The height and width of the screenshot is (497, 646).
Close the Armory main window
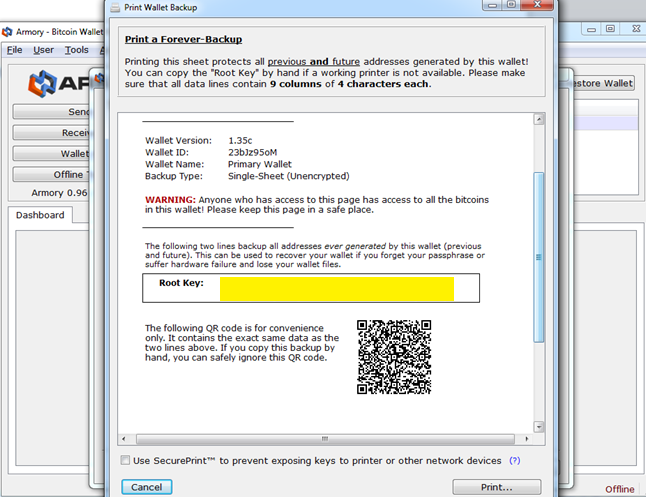click(x=636, y=29)
